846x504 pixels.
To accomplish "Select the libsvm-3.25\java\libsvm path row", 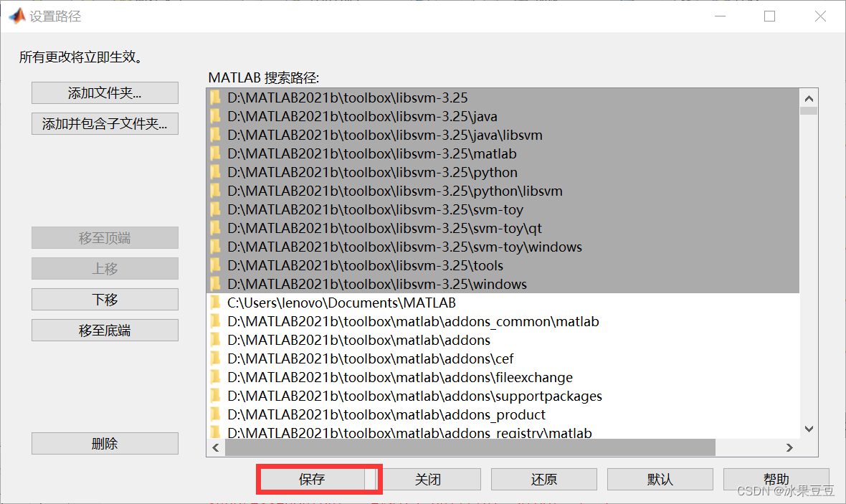I will (x=503, y=135).
